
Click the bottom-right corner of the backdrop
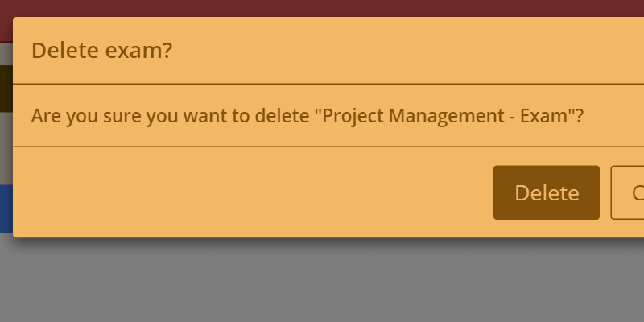coord(636,314)
